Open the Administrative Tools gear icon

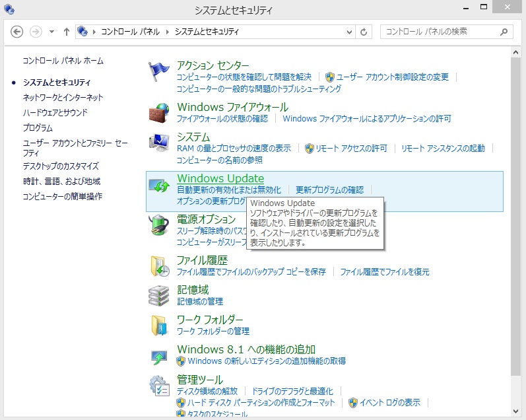159,386
